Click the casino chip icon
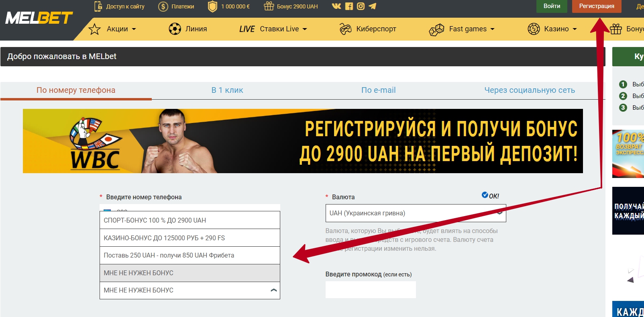Image resolution: width=644 pixels, height=317 pixels. tap(534, 29)
